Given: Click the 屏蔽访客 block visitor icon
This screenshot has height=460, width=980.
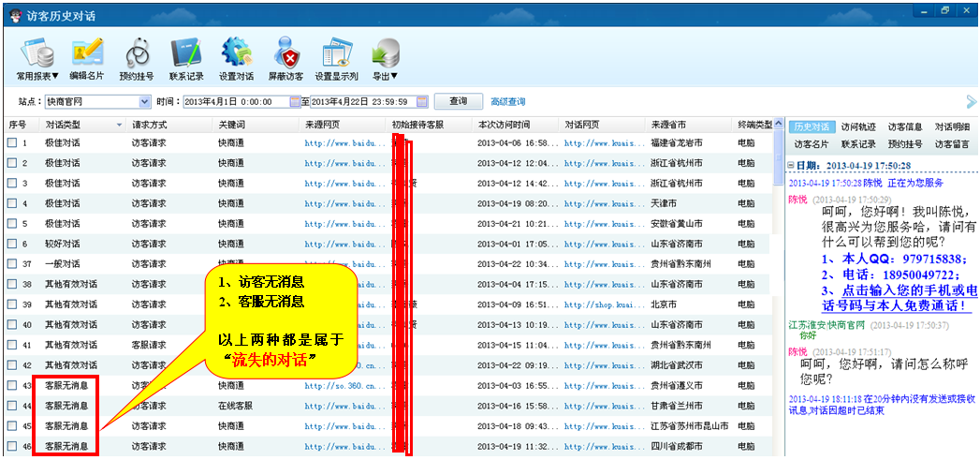Looking at the screenshot, I should pos(285,52).
